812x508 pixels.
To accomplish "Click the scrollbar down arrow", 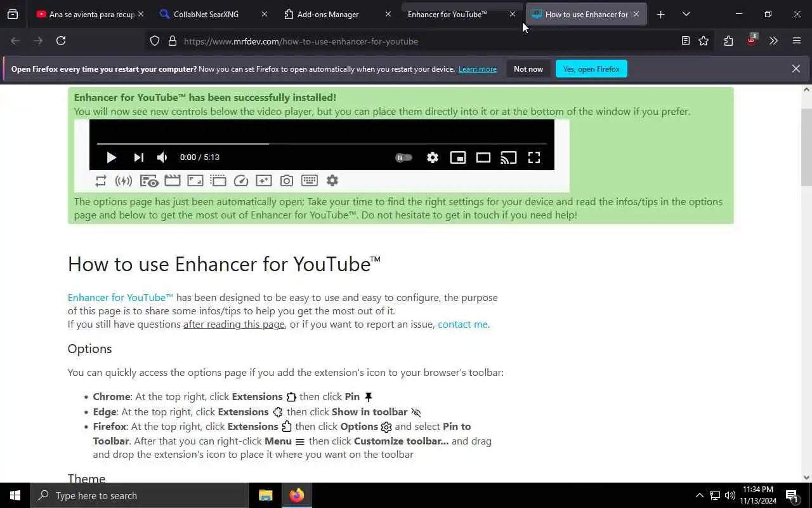I will pos(806,477).
